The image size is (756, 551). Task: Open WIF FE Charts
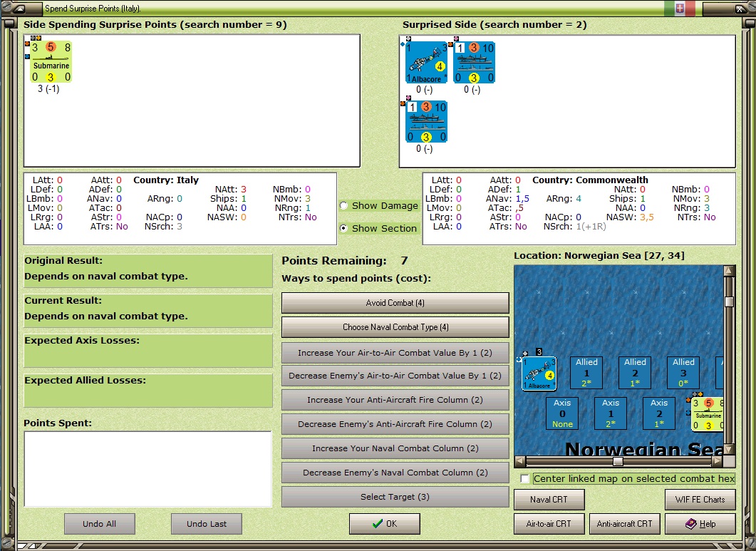(700, 500)
